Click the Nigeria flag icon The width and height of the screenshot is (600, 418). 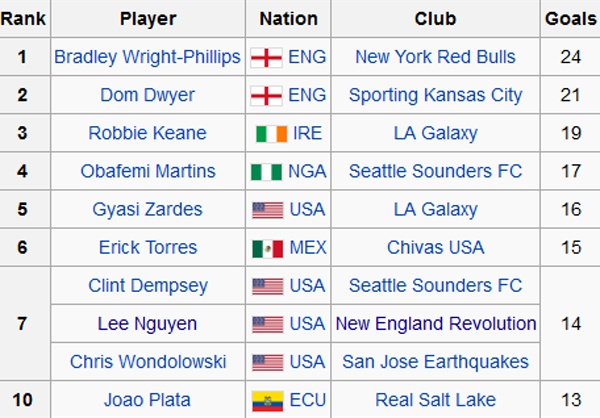click(x=267, y=171)
